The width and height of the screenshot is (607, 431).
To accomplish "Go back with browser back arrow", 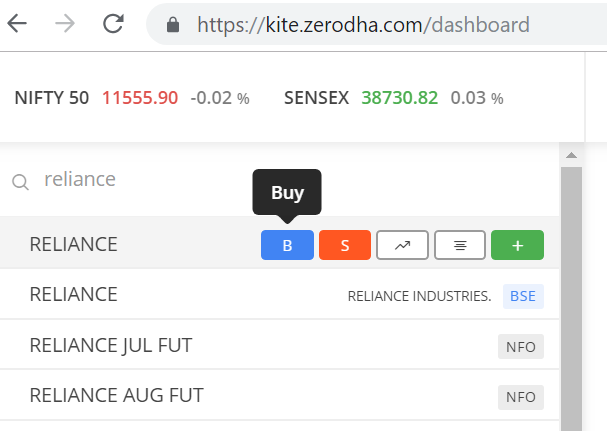I will (x=17, y=24).
